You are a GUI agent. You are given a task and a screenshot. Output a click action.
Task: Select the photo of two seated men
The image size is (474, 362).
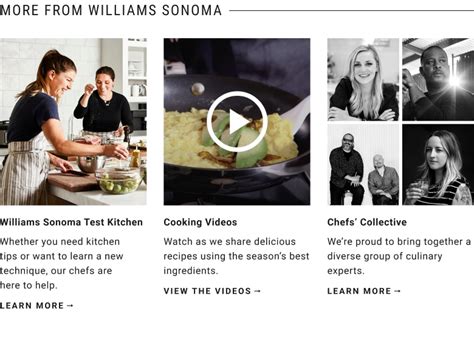363,165
